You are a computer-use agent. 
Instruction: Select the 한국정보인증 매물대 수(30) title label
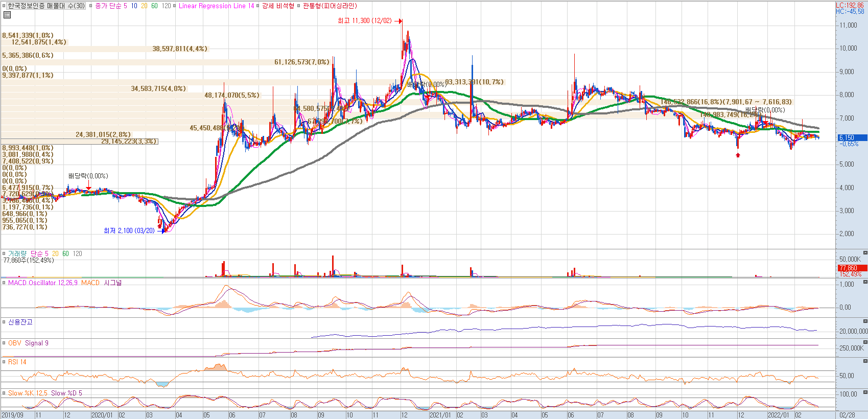pyautogui.click(x=46, y=6)
